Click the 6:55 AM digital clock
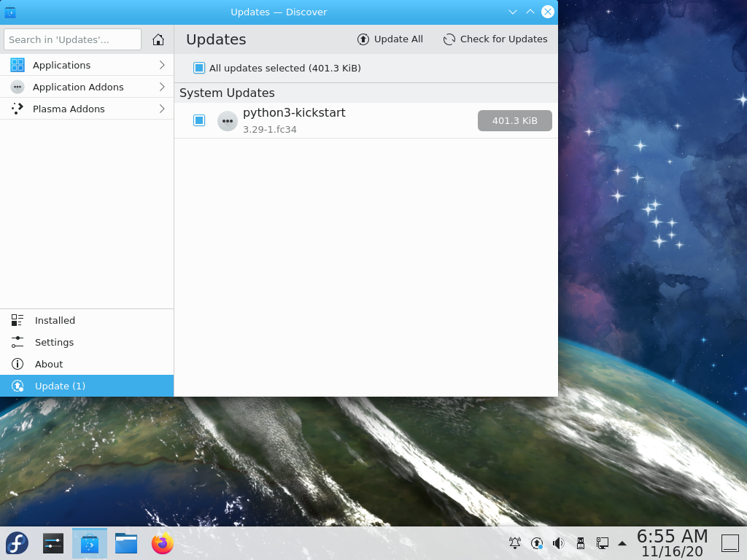This screenshot has width=747, height=560. 672,536
